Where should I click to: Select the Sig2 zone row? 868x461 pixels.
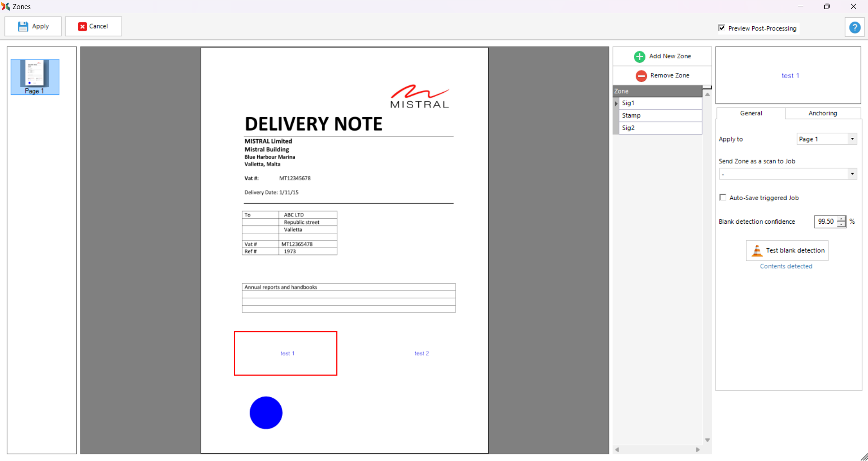click(660, 128)
